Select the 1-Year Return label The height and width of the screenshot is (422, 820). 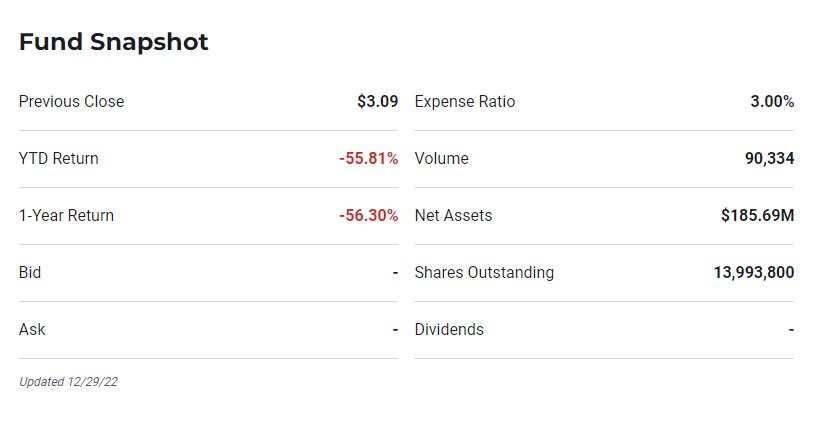(66, 215)
